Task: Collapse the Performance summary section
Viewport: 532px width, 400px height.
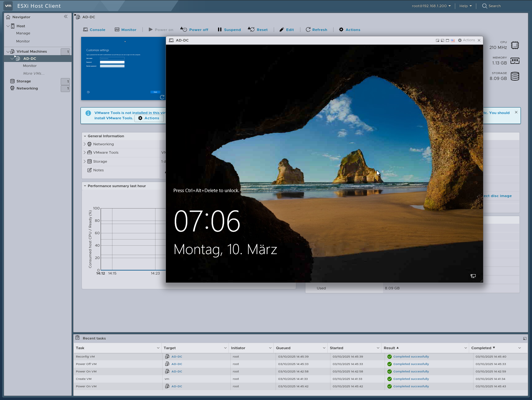Action: [x=85, y=186]
